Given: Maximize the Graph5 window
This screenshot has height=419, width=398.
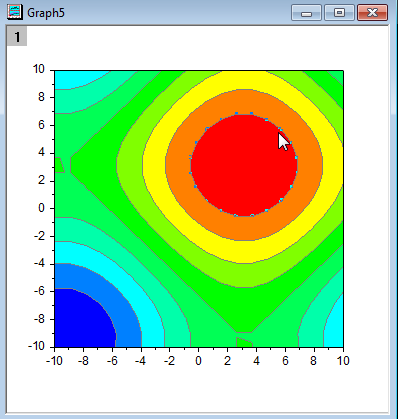Looking at the screenshot, I should click(339, 13).
